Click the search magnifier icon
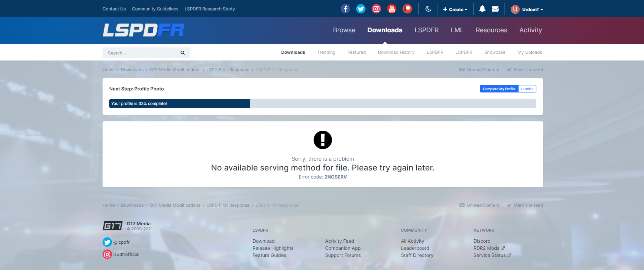Image resolution: width=644 pixels, height=270 pixels. tap(183, 53)
